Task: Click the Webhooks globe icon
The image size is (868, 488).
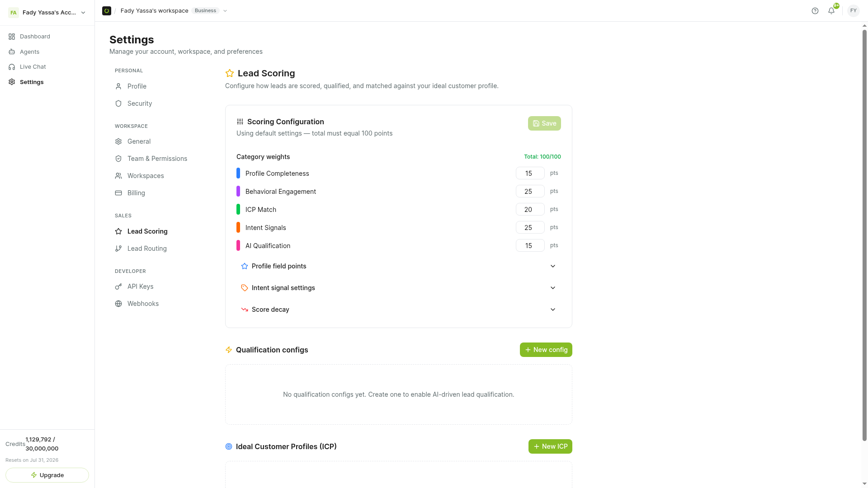Action: 118,304
